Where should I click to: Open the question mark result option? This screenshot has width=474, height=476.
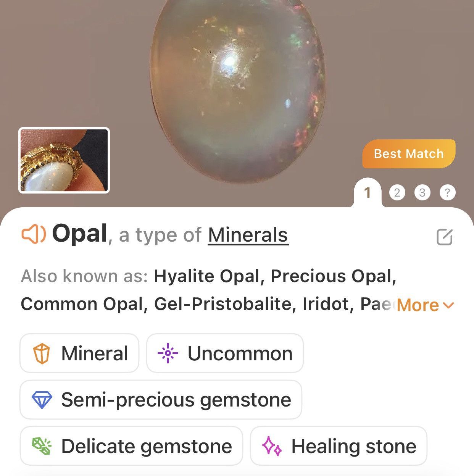coord(447,192)
